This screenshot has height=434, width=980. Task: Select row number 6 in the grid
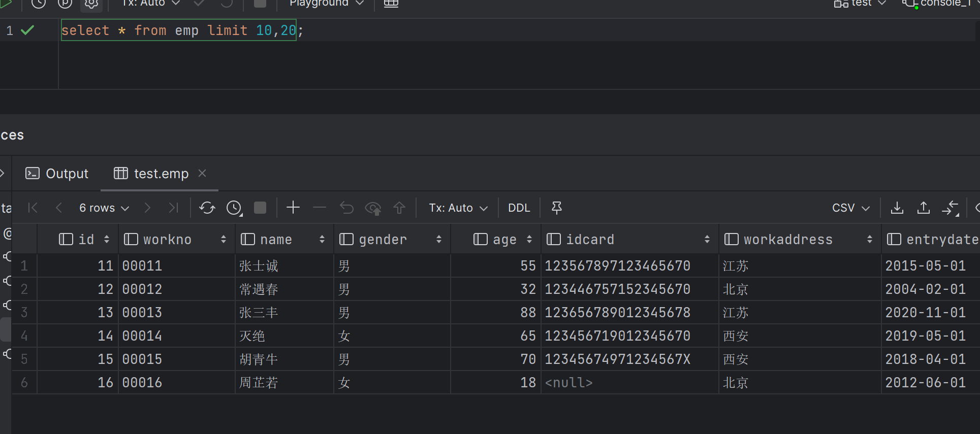[x=24, y=382]
